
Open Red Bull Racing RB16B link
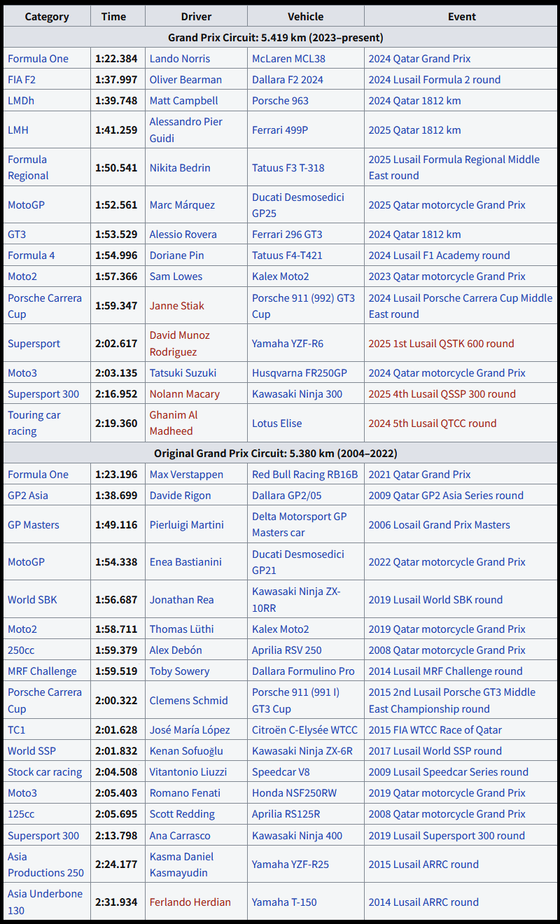pos(304,475)
